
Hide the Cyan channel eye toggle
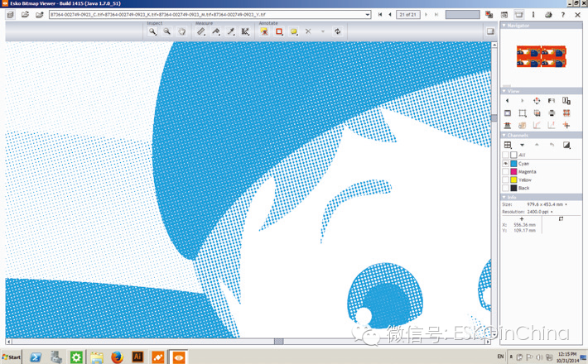pos(505,164)
